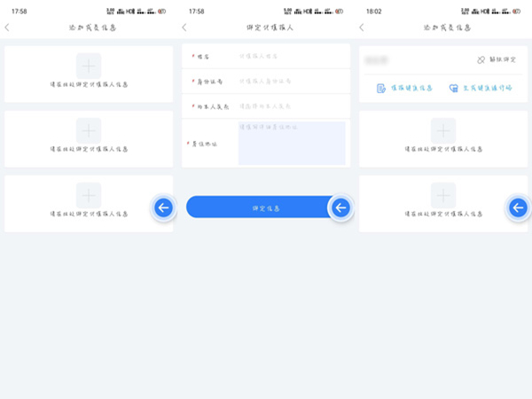The height and width of the screenshot is (399, 532).
Task: Click blue floating arrow button on right screen
Action: coord(518,207)
